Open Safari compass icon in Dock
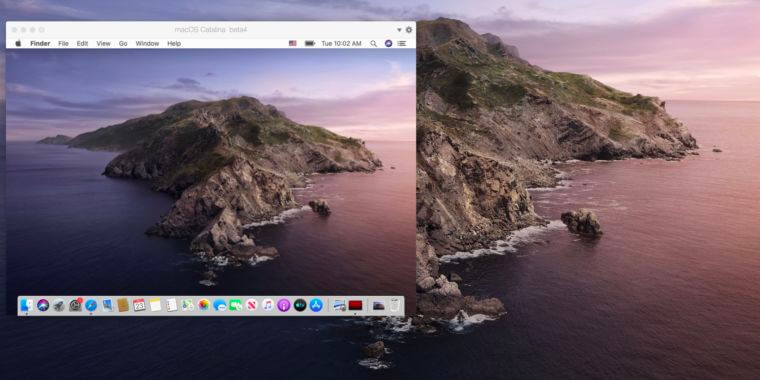This screenshot has width=760, height=380. tap(91, 305)
